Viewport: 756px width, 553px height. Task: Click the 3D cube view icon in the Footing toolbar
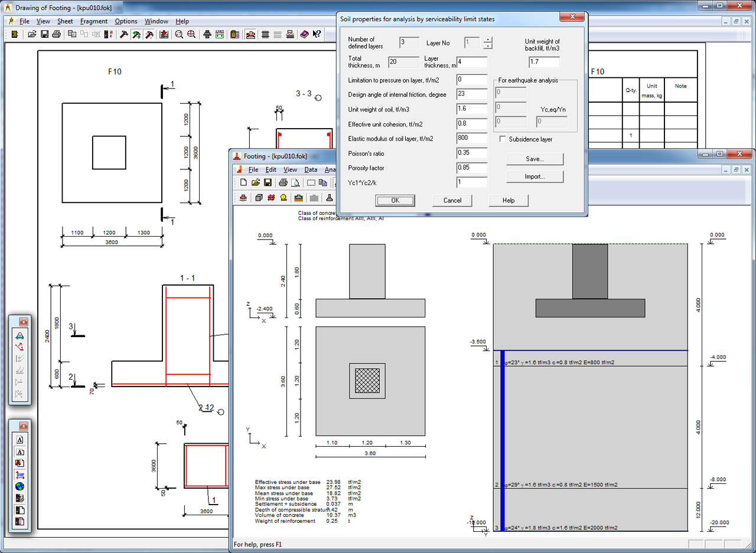click(259, 198)
